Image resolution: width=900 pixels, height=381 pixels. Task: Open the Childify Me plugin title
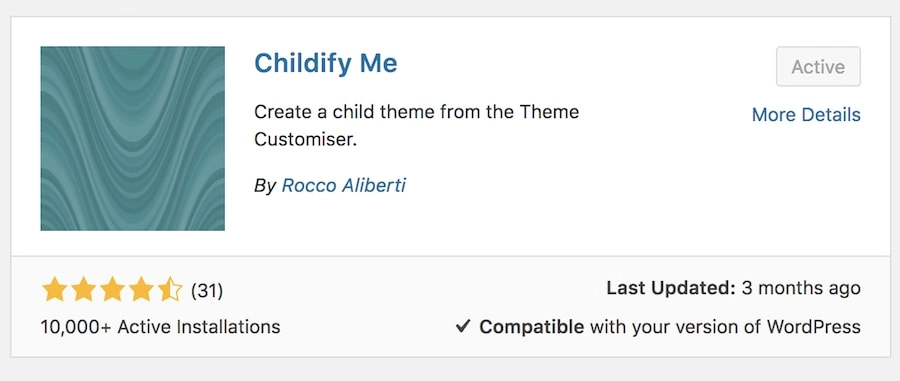(325, 64)
